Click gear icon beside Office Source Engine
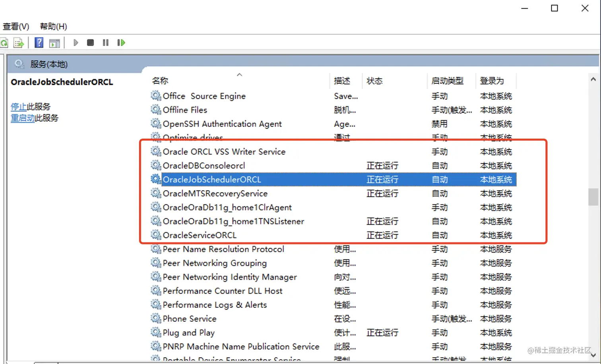Screen dimensions: 601x364 156,96
